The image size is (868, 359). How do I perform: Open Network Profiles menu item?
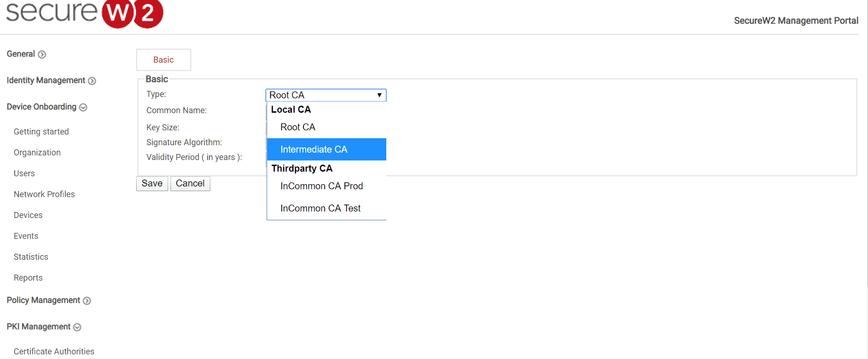point(44,194)
